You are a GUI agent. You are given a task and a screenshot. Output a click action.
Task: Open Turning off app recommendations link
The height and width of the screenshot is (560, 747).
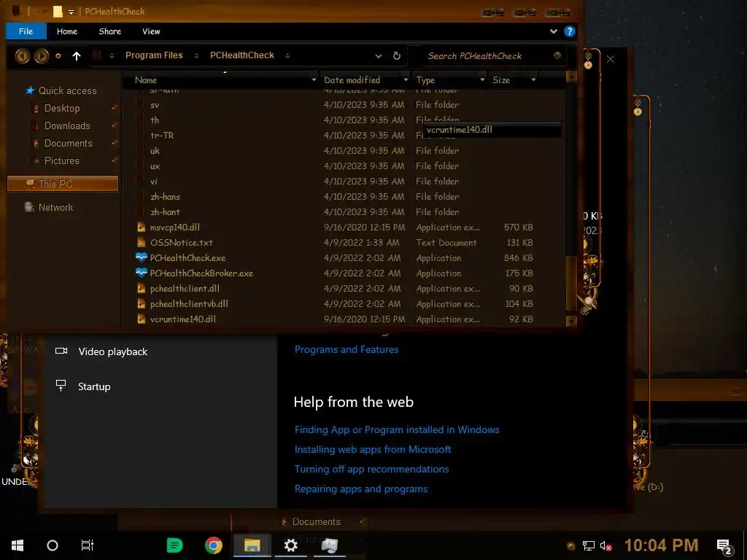tap(371, 469)
